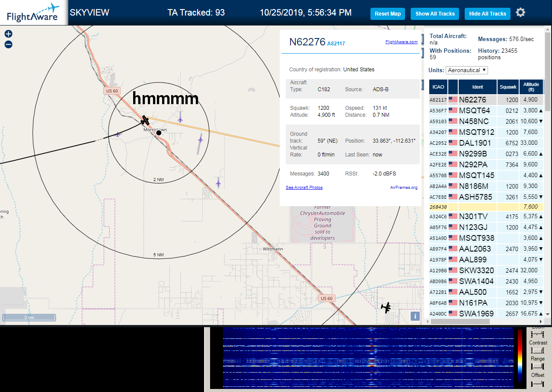The image size is (552, 392).
Task: Click the horizontal scrollbar left arrow
Action: pos(428,322)
